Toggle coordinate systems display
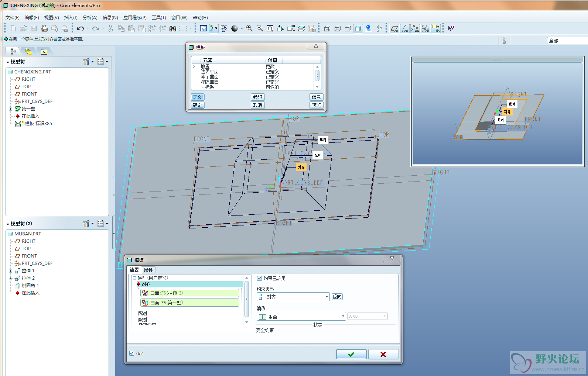Image resolution: width=588 pixels, height=376 pixels. point(425,28)
